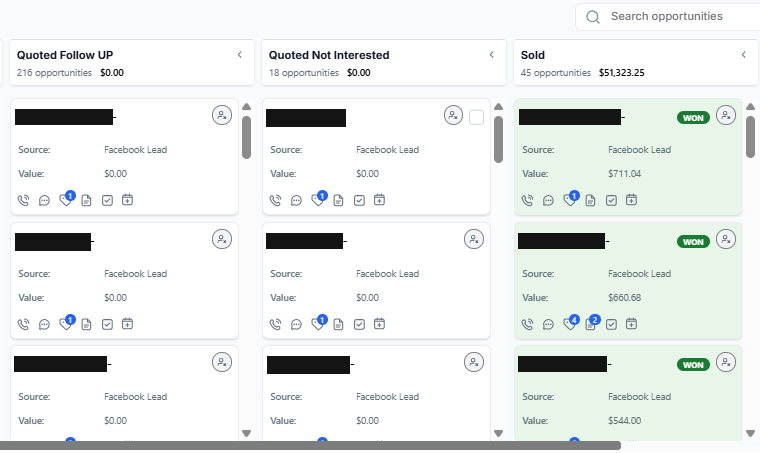Open notes icon on second Quoted Follow UP card
Screen dimensions: 760x453
pyautogui.click(x=86, y=324)
